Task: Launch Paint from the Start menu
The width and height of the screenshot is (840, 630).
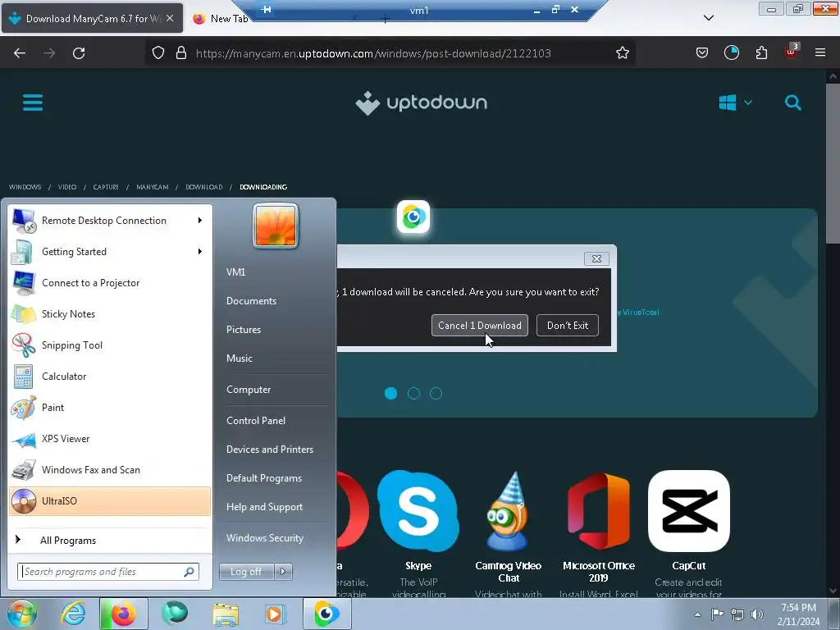Action: pyautogui.click(x=110, y=407)
